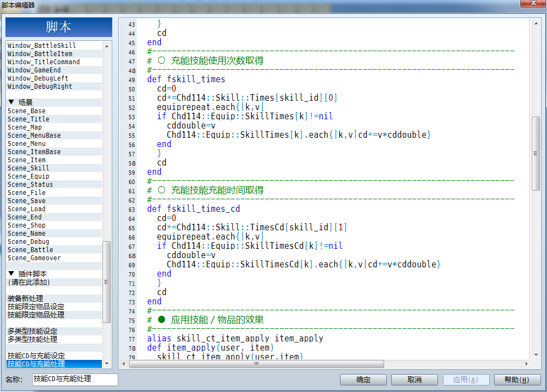Collapse the 插件脚本 section triangle
The height and width of the screenshot is (392, 547).
pyautogui.click(x=11, y=273)
